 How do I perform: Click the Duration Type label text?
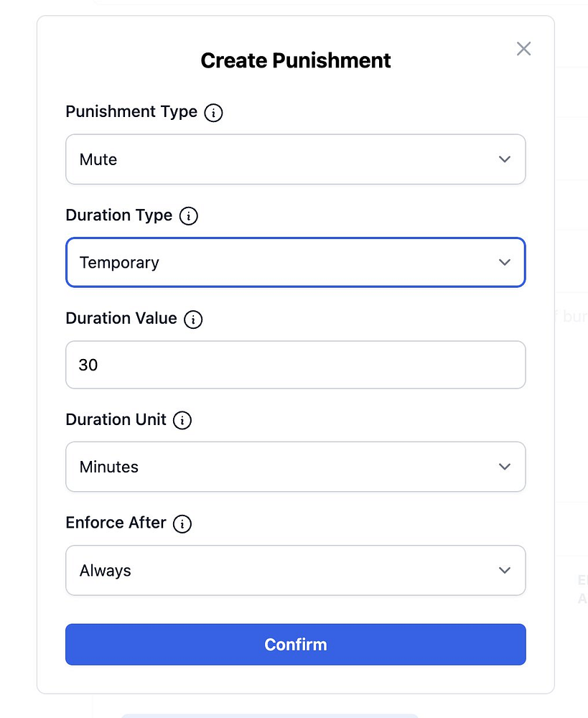point(119,215)
